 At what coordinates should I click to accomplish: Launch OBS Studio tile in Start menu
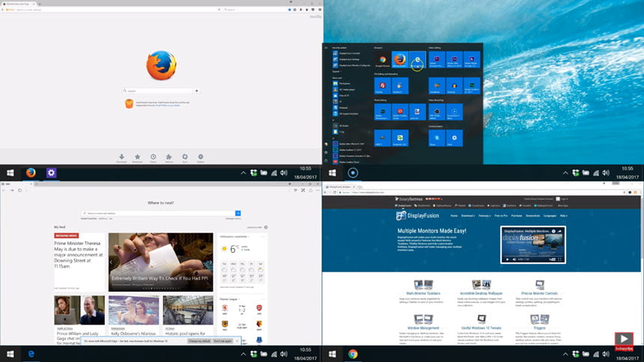437,112
